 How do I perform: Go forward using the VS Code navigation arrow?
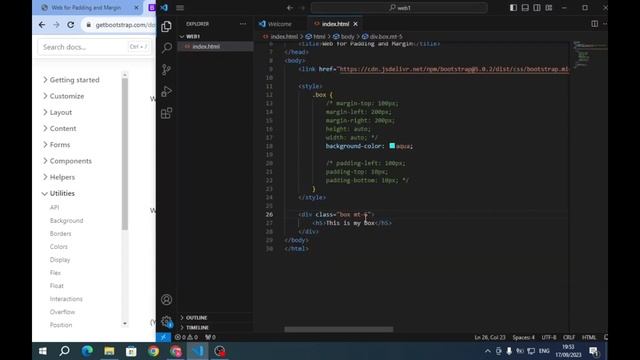coord(302,8)
